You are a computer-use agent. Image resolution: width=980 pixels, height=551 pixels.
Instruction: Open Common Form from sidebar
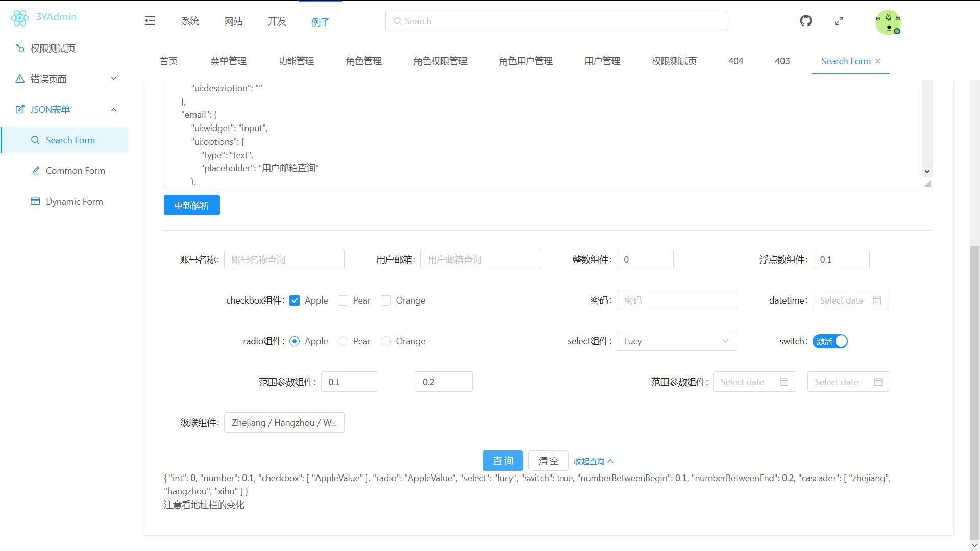coord(75,171)
